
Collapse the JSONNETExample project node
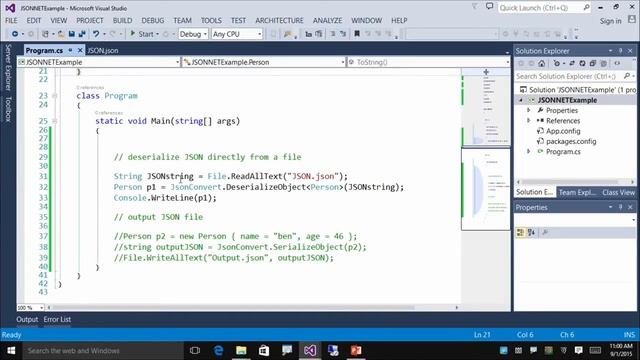521,100
